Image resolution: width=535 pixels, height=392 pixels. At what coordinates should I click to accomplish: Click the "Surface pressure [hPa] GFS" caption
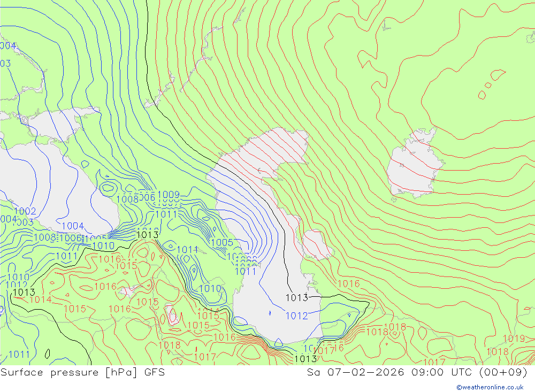82,372
